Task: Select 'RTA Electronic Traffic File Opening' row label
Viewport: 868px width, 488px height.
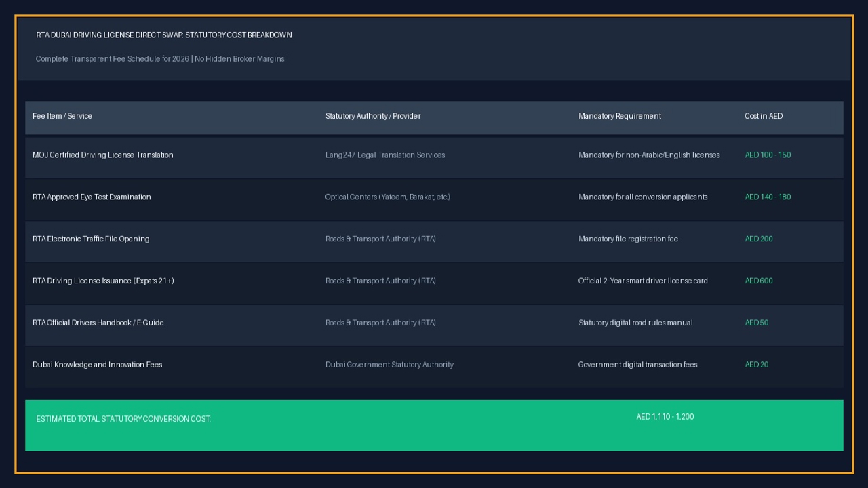Action: pos(91,239)
